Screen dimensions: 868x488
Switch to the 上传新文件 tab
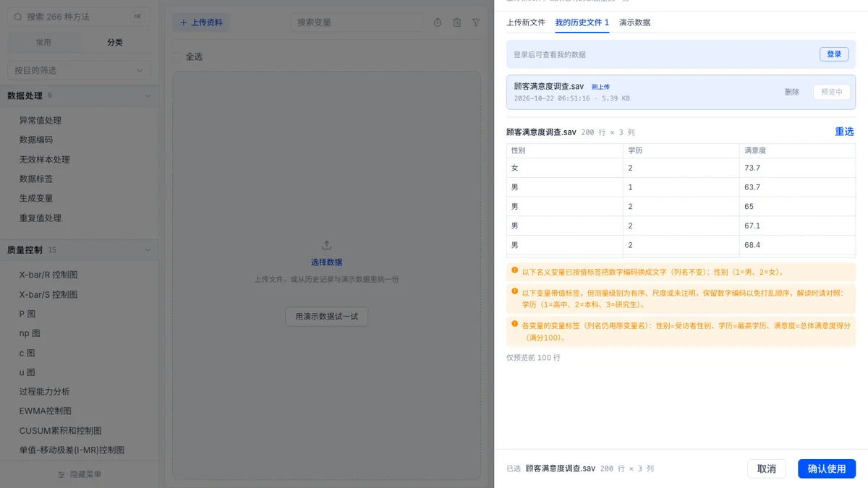coord(526,22)
